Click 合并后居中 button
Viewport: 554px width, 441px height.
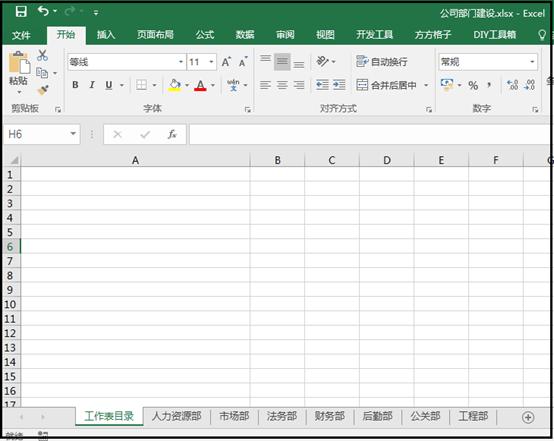[387, 85]
